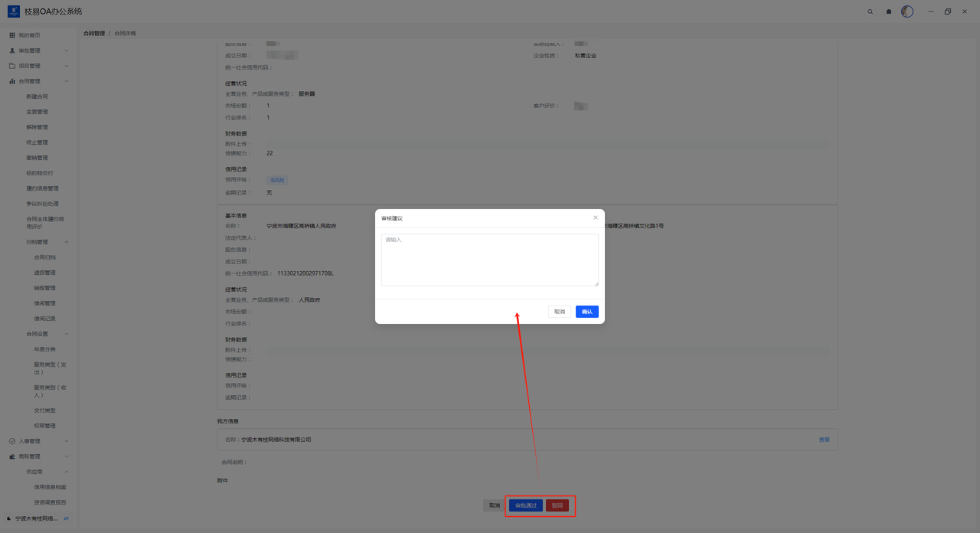The height and width of the screenshot is (533, 980).
Task: Close the 审核建议 dialog with X
Action: (x=596, y=217)
